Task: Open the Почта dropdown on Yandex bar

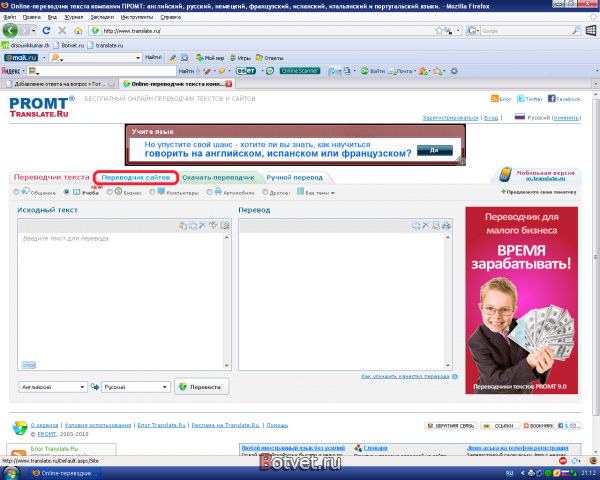Action: pos(415,71)
